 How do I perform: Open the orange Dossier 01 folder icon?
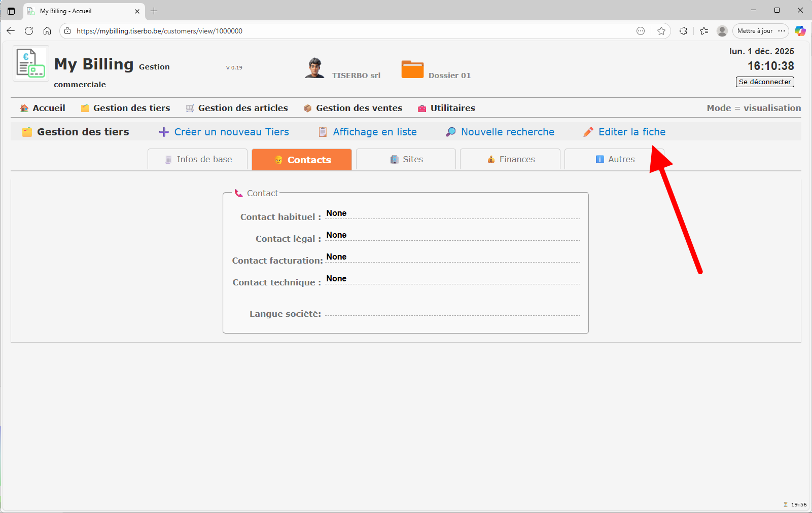tap(412, 69)
